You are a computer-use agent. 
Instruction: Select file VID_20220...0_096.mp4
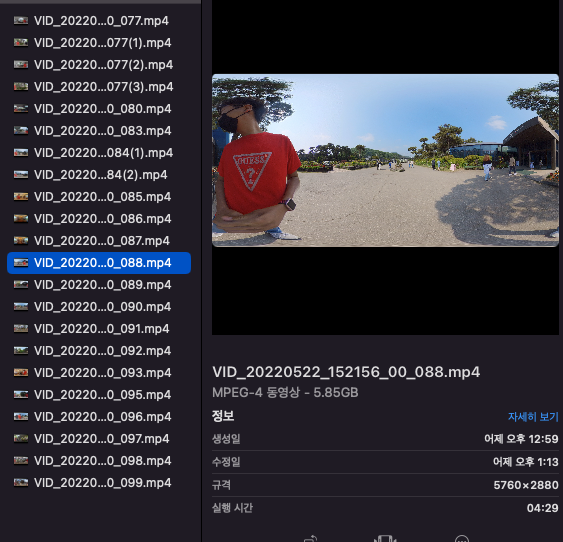pos(99,417)
